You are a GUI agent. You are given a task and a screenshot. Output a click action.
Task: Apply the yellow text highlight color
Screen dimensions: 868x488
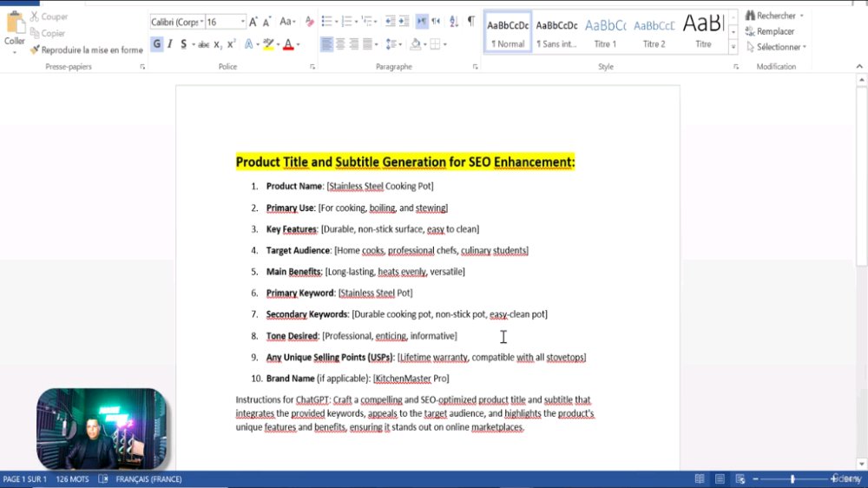[x=268, y=44]
